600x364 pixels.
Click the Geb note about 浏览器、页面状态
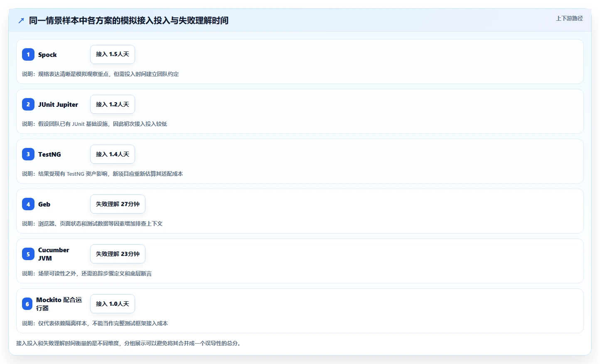tap(92, 224)
